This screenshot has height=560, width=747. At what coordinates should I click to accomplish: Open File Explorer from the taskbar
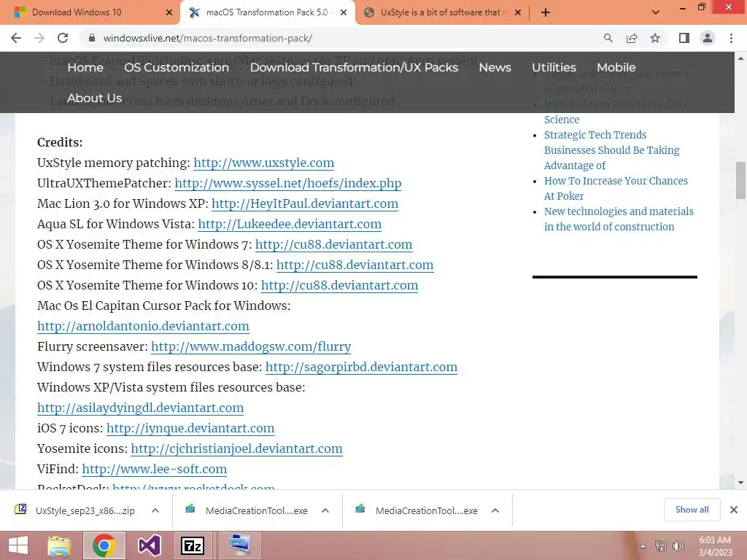point(59,545)
